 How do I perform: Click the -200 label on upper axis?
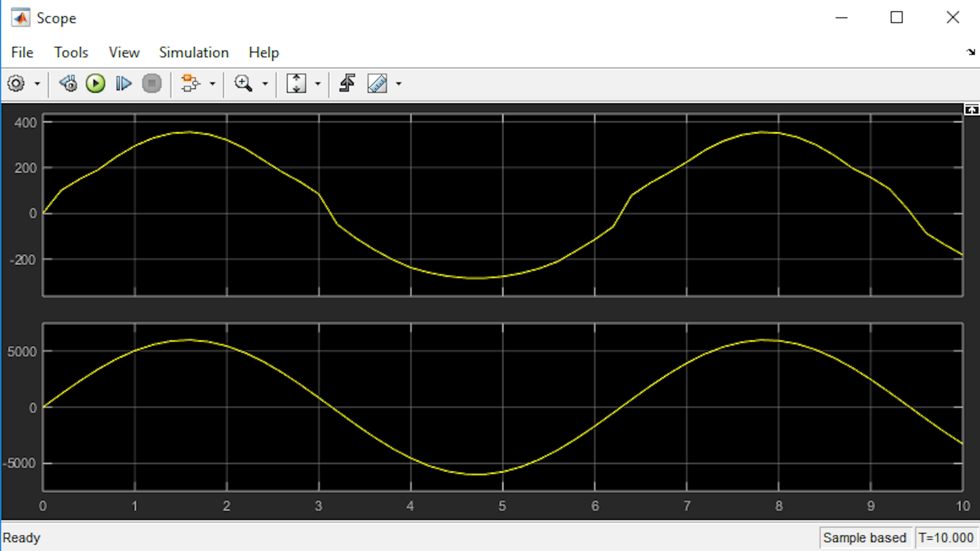coord(23,260)
